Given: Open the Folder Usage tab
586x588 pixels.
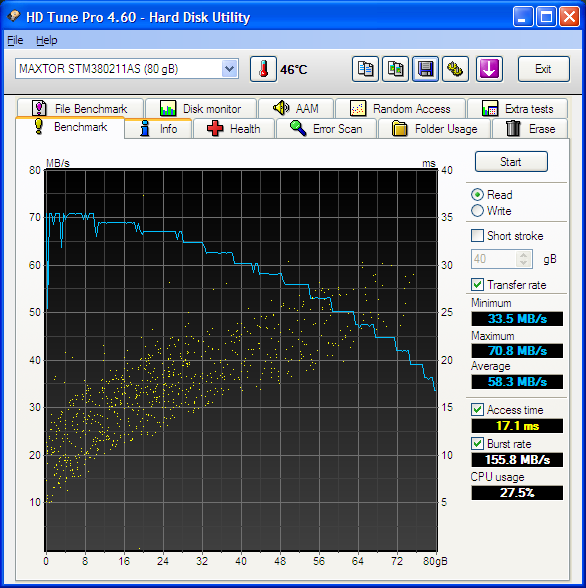Looking at the screenshot, I should (x=435, y=129).
